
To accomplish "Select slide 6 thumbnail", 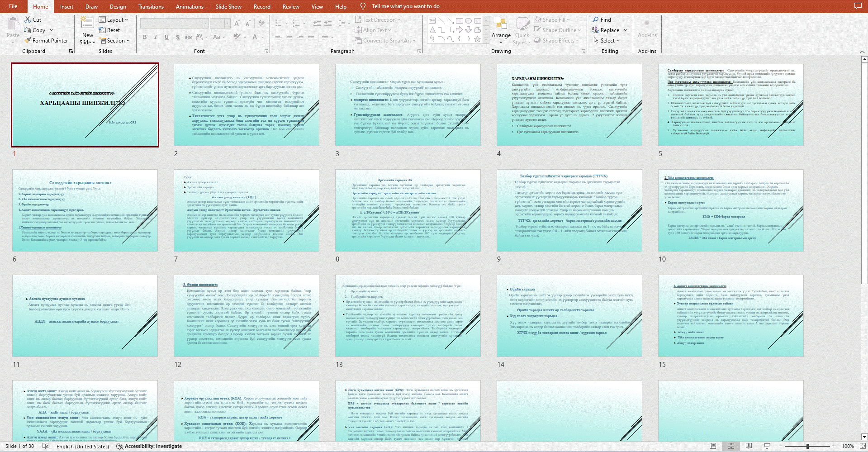I will pos(85,210).
